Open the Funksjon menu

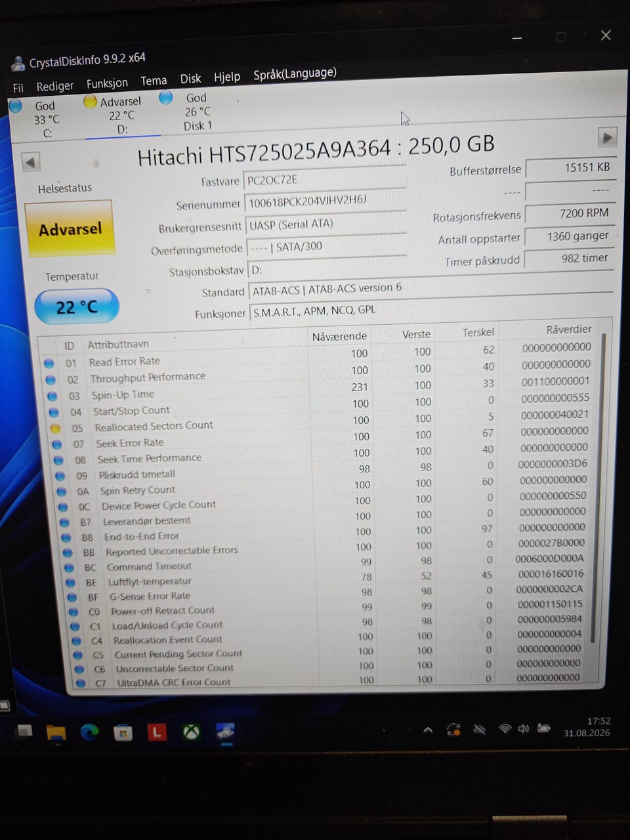point(107,83)
